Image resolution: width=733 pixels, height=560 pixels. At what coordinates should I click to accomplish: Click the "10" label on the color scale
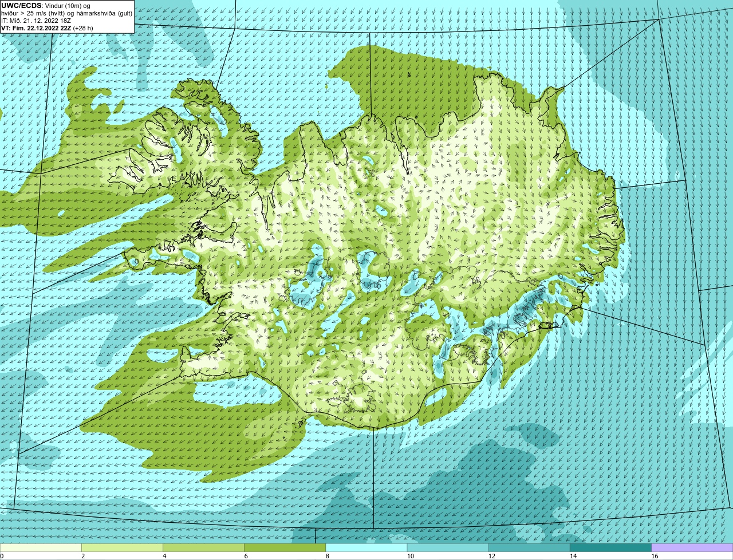(x=410, y=556)
